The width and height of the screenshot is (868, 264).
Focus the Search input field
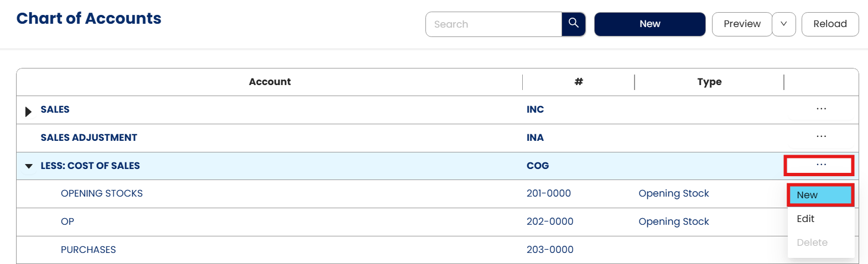[x=493, y=24]
